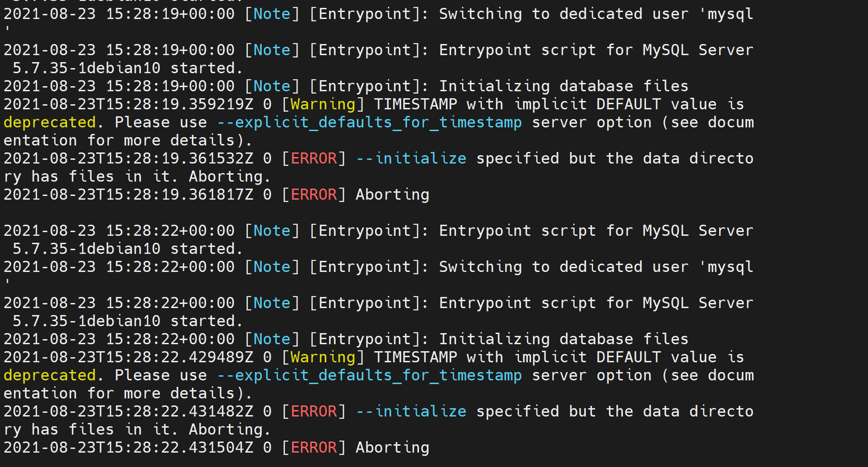Click --initialize on the 15:28:22.431482Z error line
This screenshot has width=868, height=467.
coord(411,411)
